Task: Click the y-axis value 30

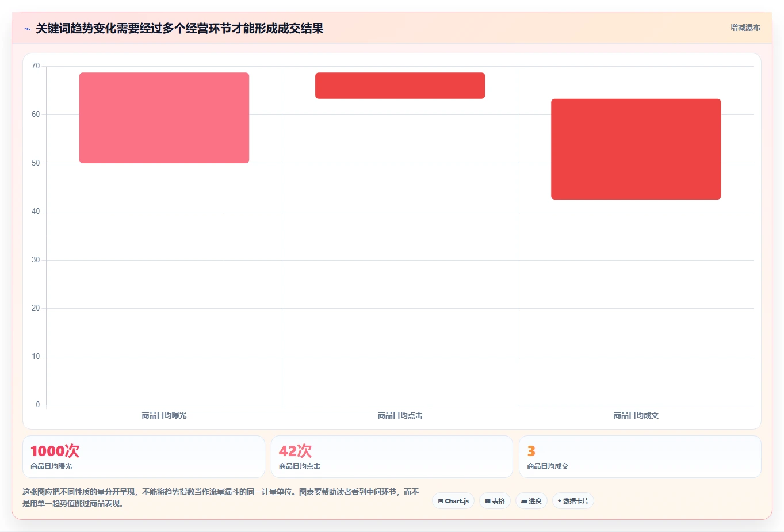Action: [36, 260]
